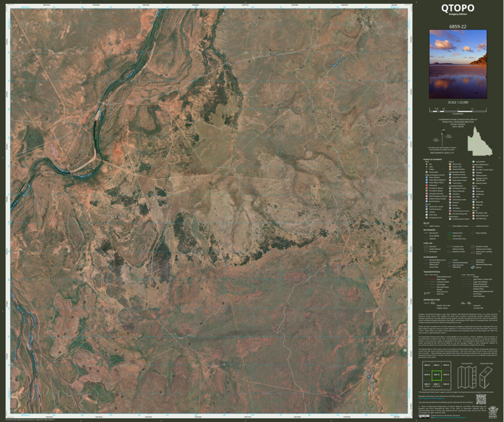Click the Highway/Motorway red line sample
504x422 pixels.
(433, 277)
